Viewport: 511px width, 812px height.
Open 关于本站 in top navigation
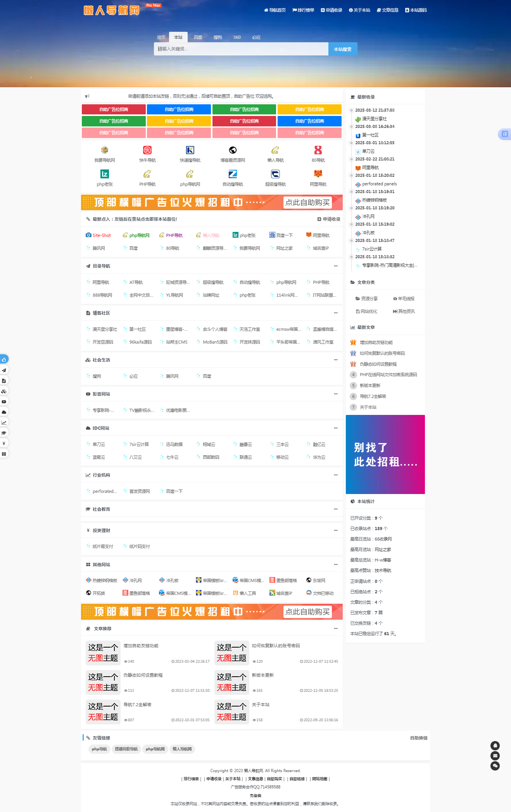pos(359,10)
